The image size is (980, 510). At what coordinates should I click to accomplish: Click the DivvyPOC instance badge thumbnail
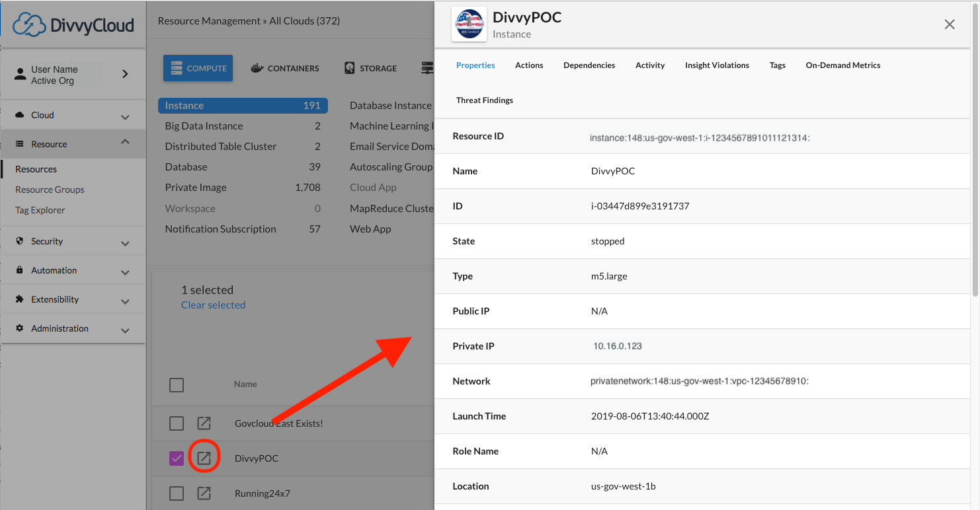[470, 24]
